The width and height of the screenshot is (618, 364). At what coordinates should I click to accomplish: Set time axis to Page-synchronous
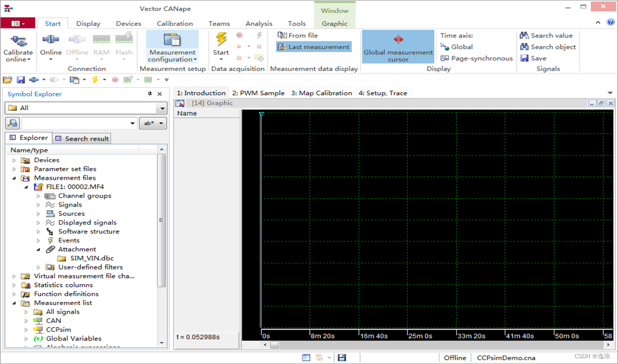(x=477, y=58)
